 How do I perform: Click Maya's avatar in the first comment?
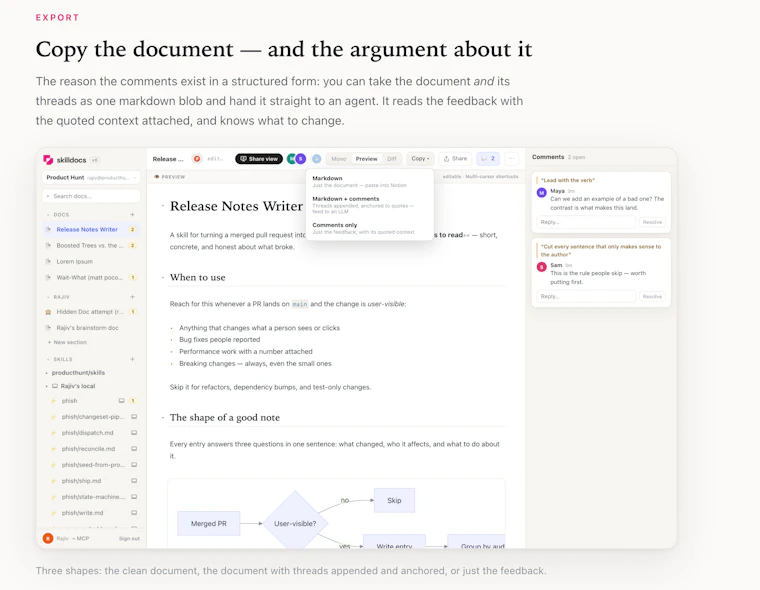point(542,192)
